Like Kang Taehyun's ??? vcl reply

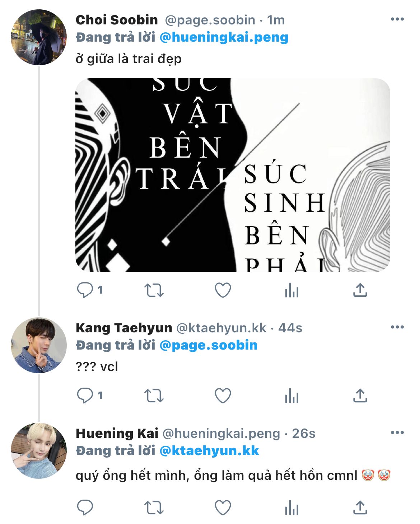tap(223, 396)
